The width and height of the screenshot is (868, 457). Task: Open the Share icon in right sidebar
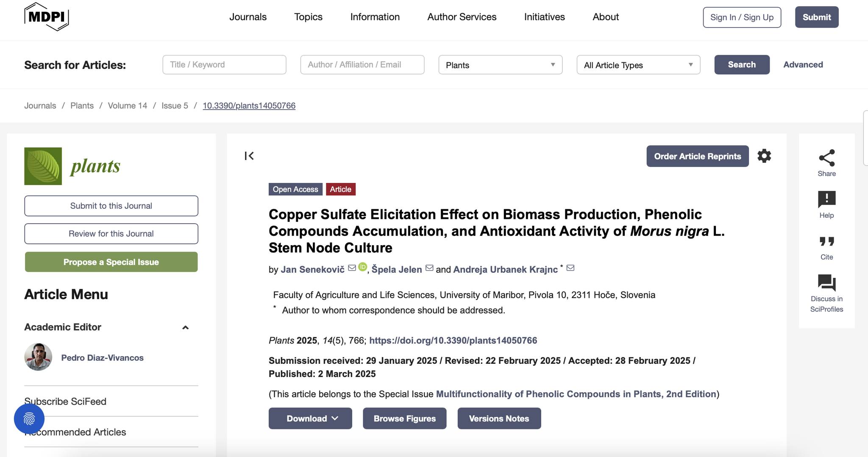click(x=826, y=158)
